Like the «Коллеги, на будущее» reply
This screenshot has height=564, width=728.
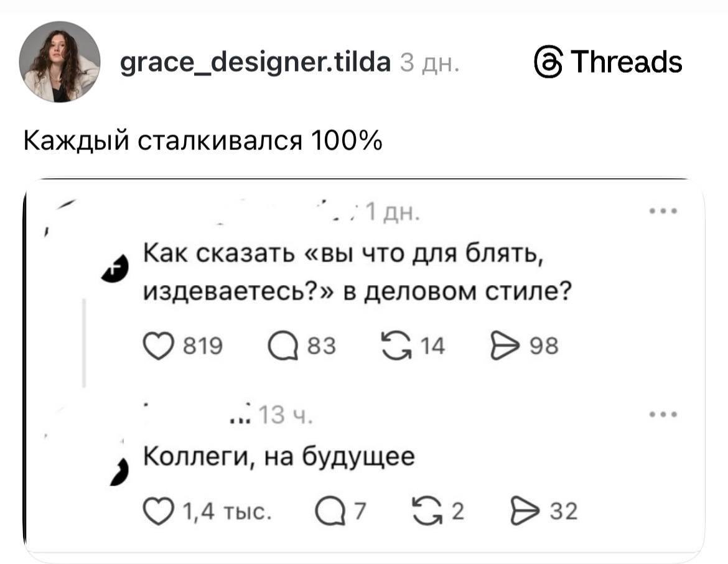(x=160, y=512)
